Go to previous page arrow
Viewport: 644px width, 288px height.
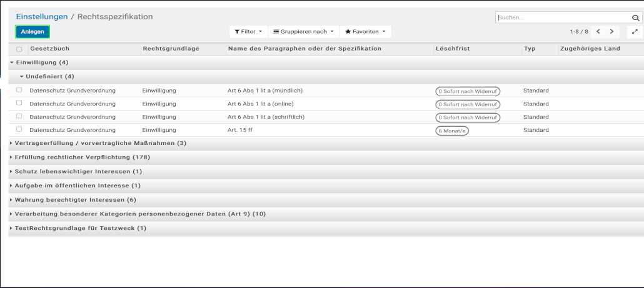(598, 31)
